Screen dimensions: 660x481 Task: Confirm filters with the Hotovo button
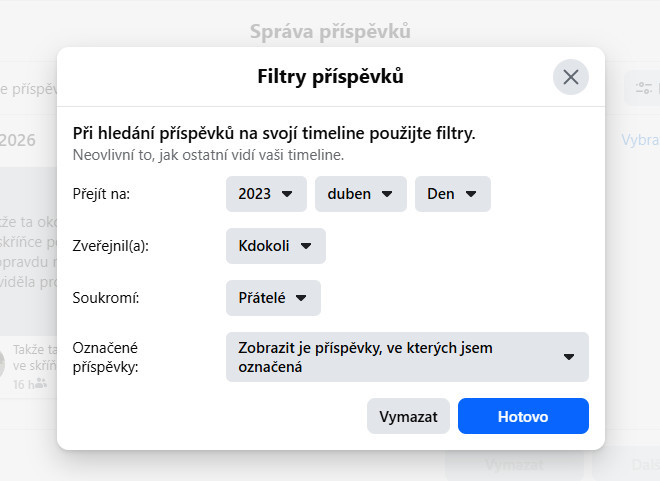523,416
